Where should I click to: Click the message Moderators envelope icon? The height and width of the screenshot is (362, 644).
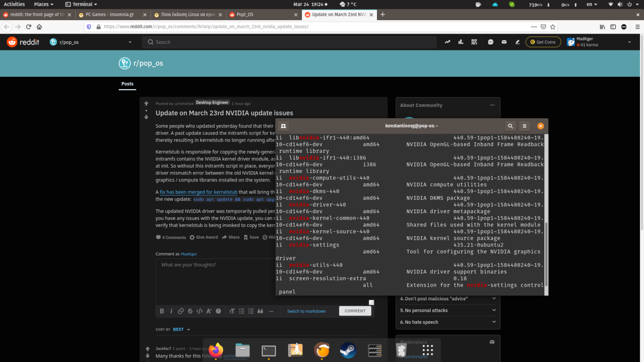pos(492,342)
